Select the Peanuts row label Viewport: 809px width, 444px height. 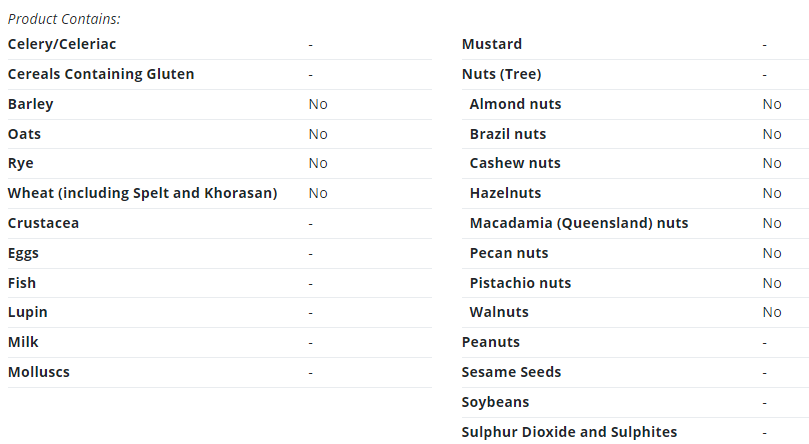(x=491, y=342)
